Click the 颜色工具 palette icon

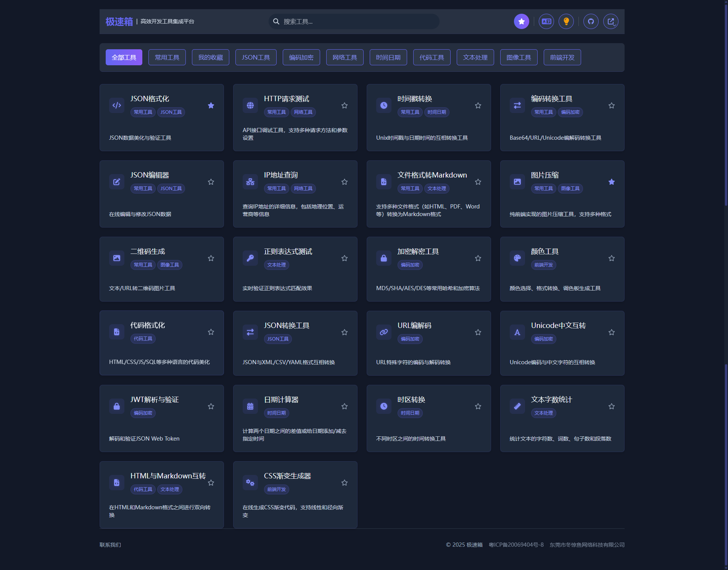[517, 258]
